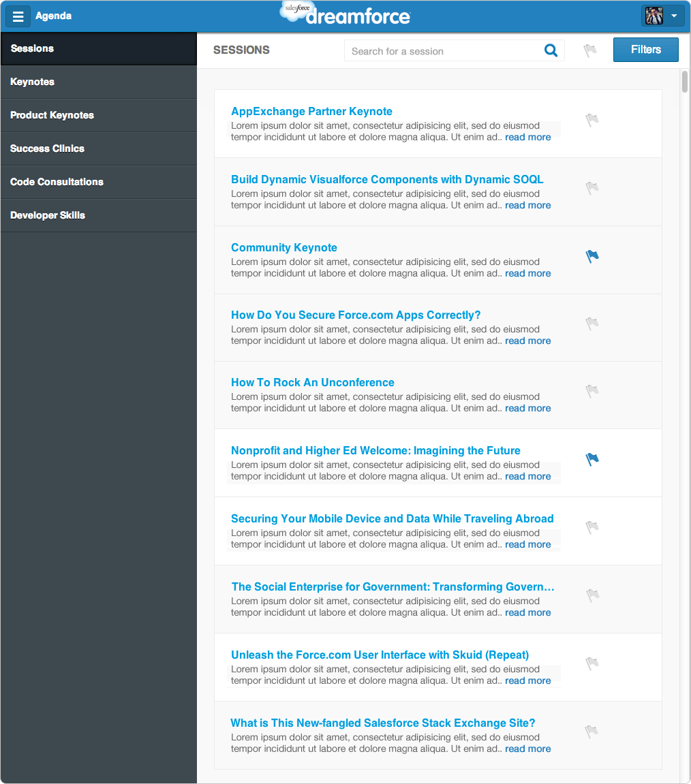Unflag the Community Keynote session
Image resolution: width=691 pixels, height=784 pixels.
pos(592,256)
